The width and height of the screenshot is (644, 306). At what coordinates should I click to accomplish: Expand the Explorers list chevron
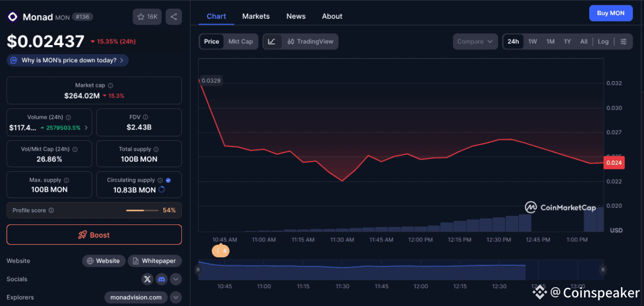[x=175, y=297]
